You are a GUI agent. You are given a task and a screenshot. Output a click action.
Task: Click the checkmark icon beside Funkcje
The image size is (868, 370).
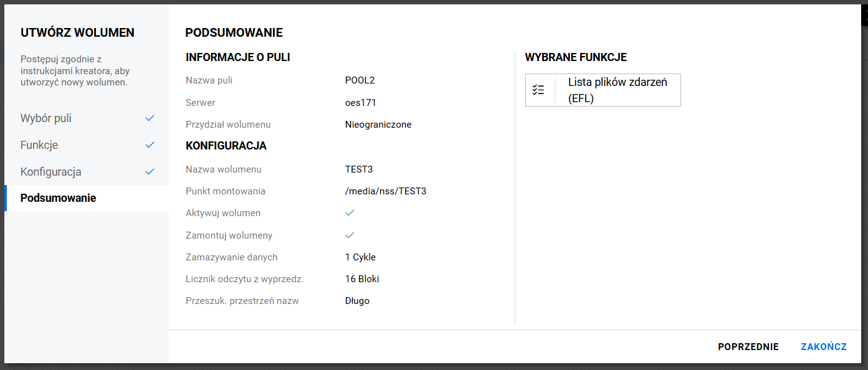tap(150, 145)
